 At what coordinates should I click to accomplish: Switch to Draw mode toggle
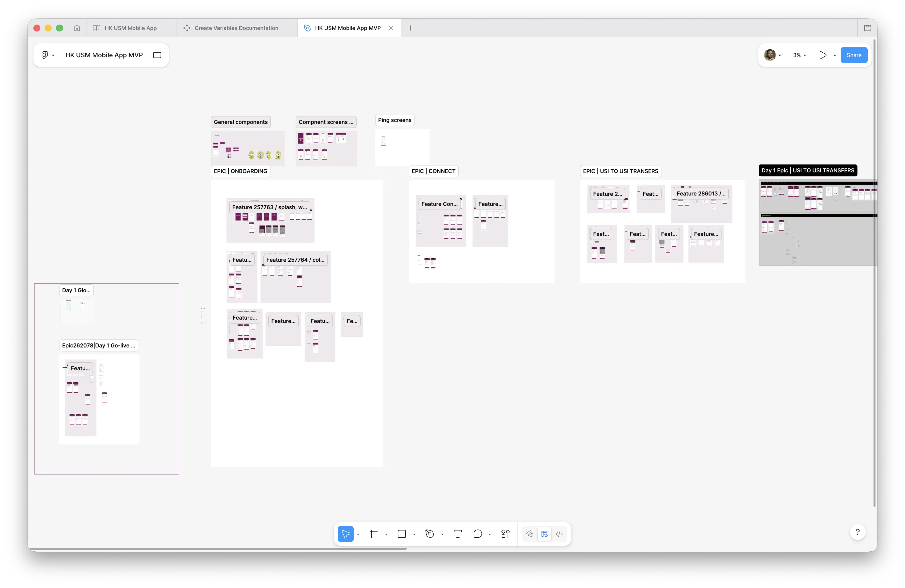pos(529,534)
